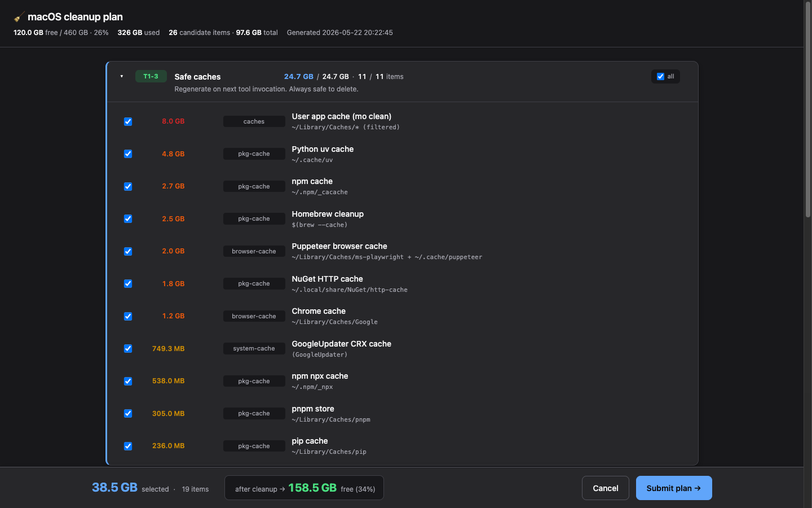The height and width of the screenshot is (508, 812).
Task: Click the '38.5 GB selected' summary
Action: coord(130,488)
